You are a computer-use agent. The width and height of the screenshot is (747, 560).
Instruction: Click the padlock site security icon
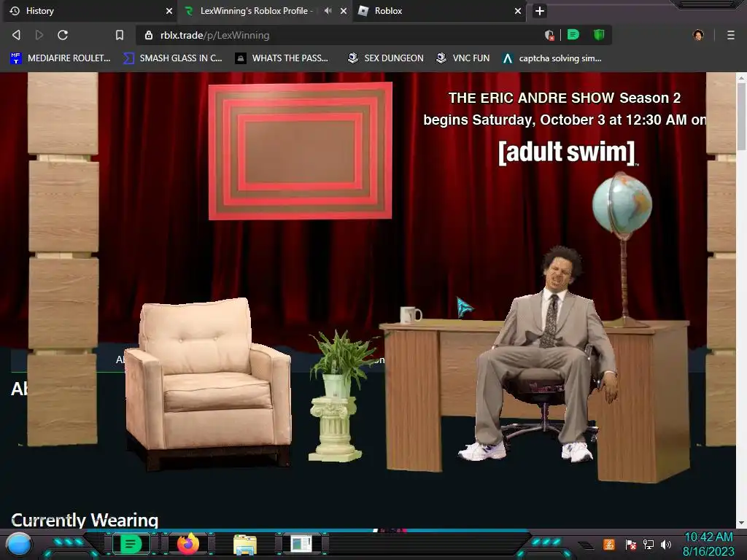pos(149,35)
